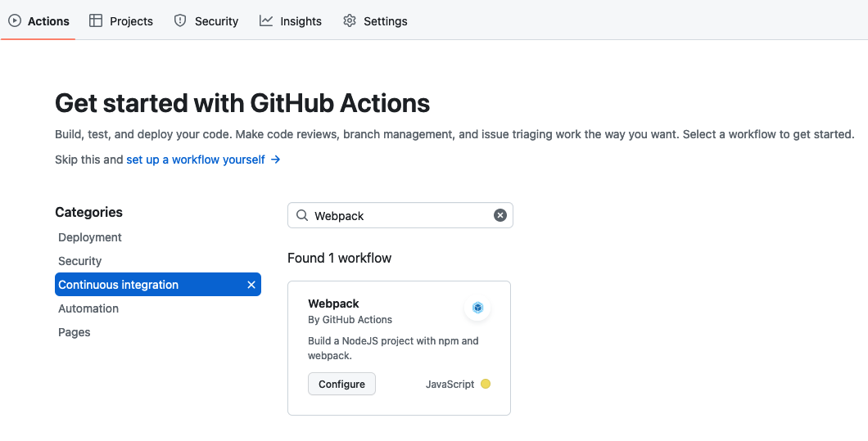
Task: Click the JavaScript language label
Action: (450, 384)
